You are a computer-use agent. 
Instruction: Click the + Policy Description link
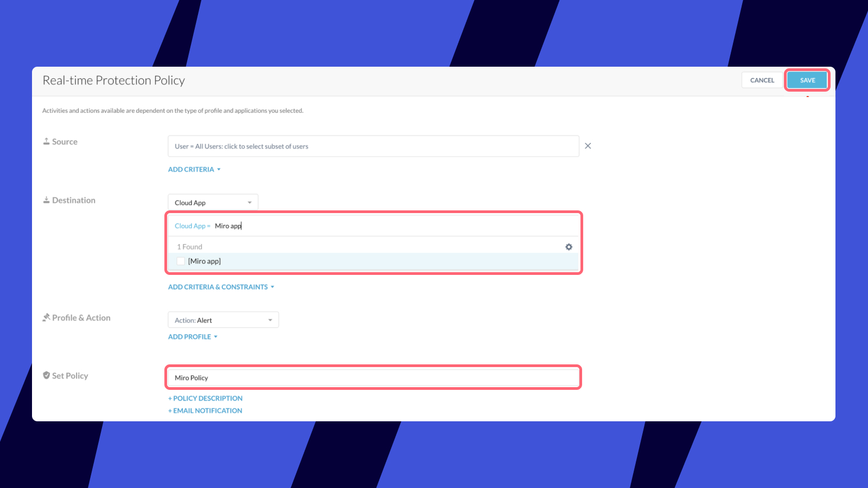205,399
